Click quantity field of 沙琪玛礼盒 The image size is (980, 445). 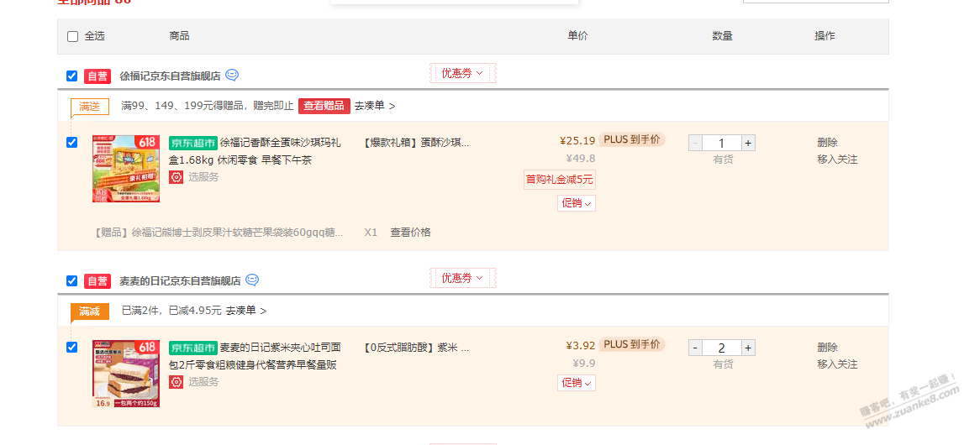pyautogui.click(x=722, y=143)
